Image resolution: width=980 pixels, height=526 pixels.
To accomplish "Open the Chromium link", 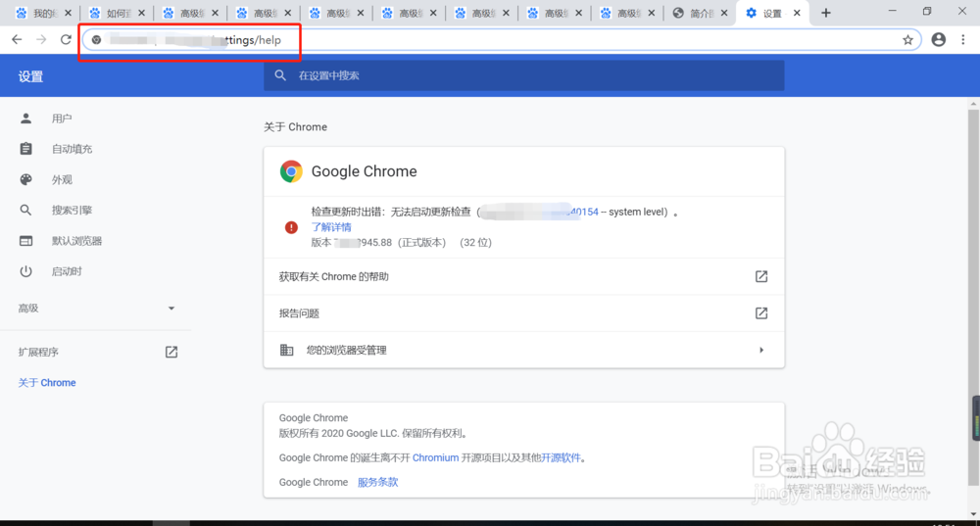I will pos(436,457).
